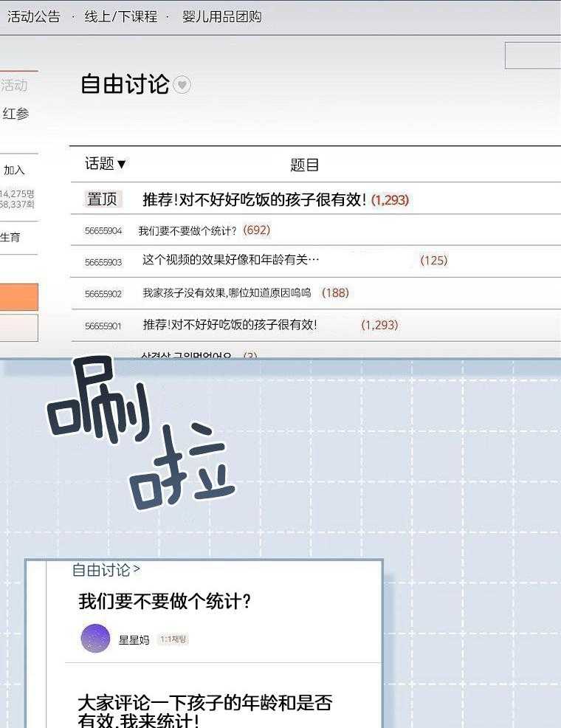
Task: Open the post 我们要不要做个统计?
Action: click(187, 230)
